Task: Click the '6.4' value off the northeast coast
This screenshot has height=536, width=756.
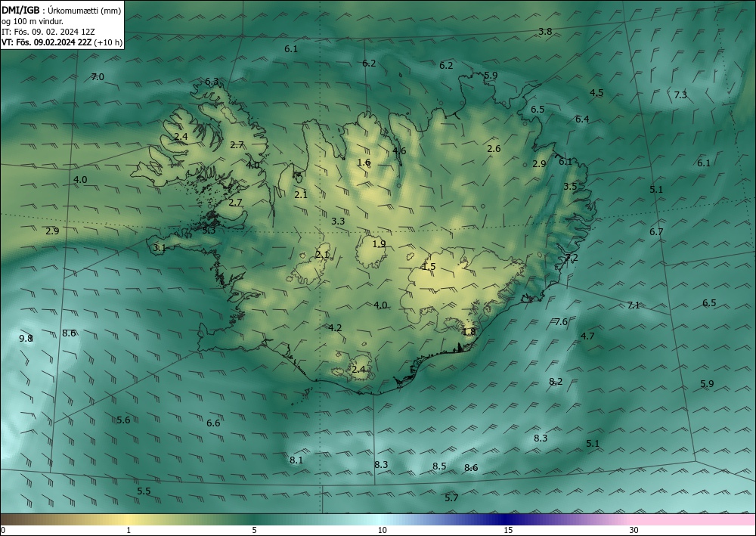Action: coord(582,119)
